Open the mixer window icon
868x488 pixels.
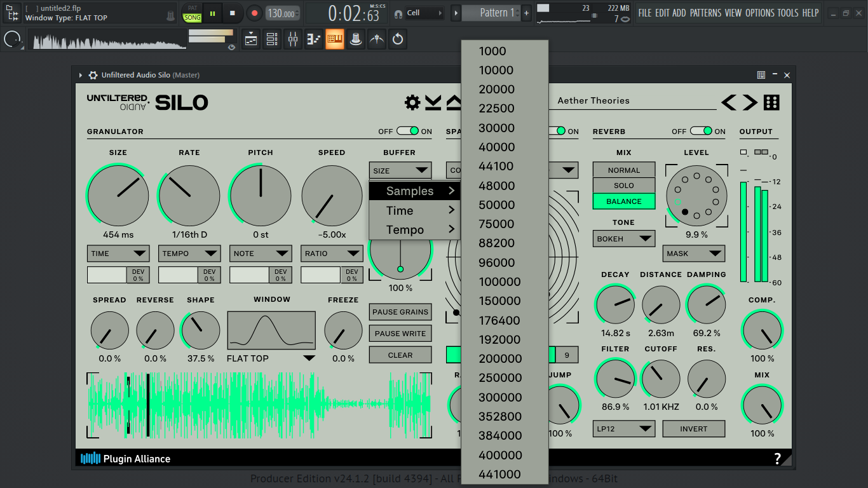(293, 39)
